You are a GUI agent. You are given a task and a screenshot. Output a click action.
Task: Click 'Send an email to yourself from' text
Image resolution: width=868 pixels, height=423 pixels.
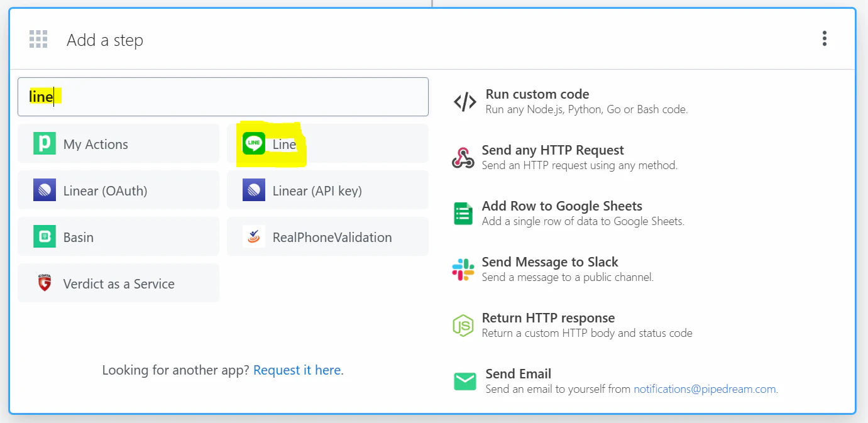pyautogui.click(x=558, y=389)
